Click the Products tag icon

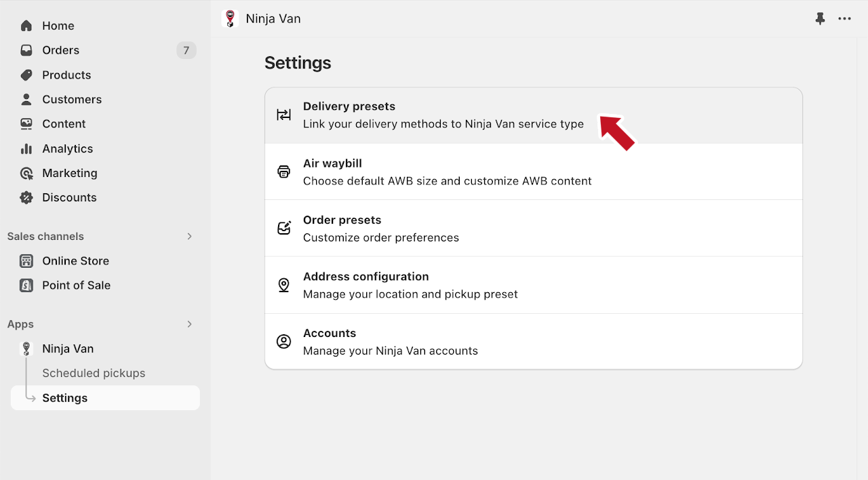pos(26,75)
